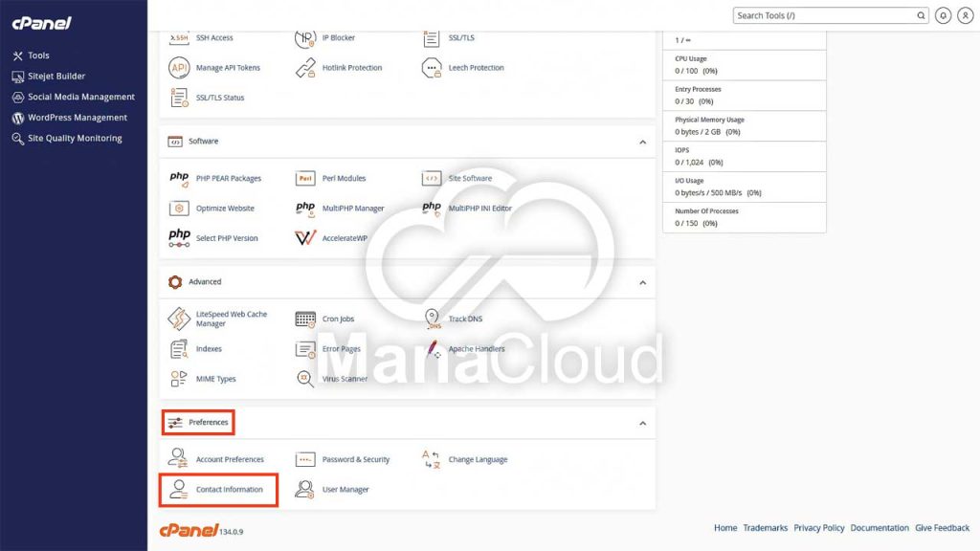Click the Give Feedback link
The height and width of the screenshot is (551, 980).
click(x=943, y=527)
